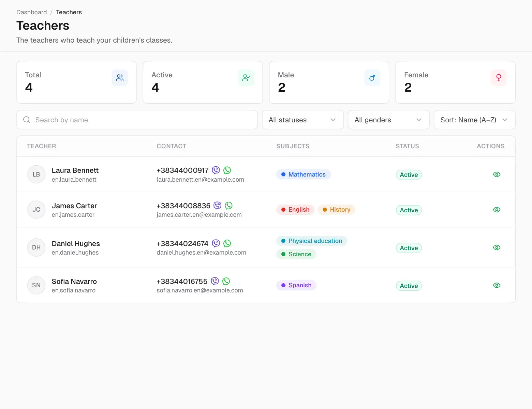View James Carter's details via eye icon

point(497,210)
